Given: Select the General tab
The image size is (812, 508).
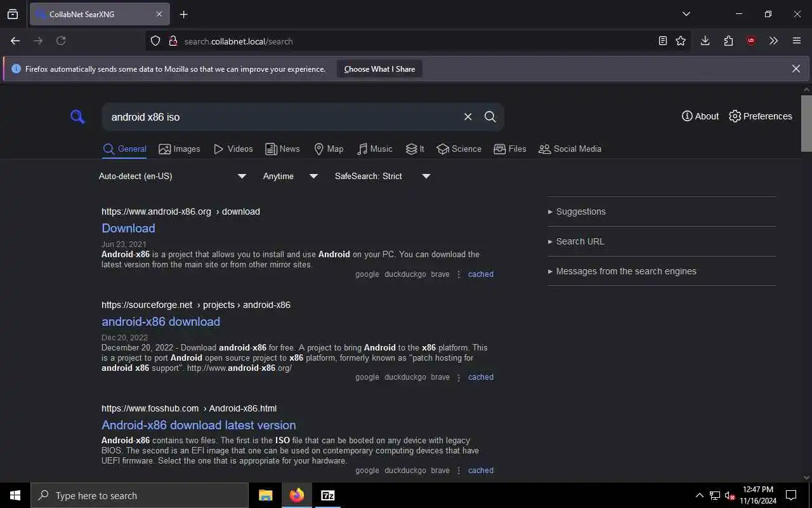Looking at the screenshot, I should click(124, 149).
